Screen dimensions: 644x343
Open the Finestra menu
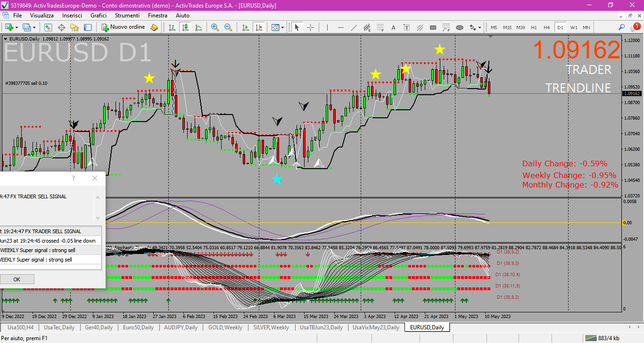[157, 16]
